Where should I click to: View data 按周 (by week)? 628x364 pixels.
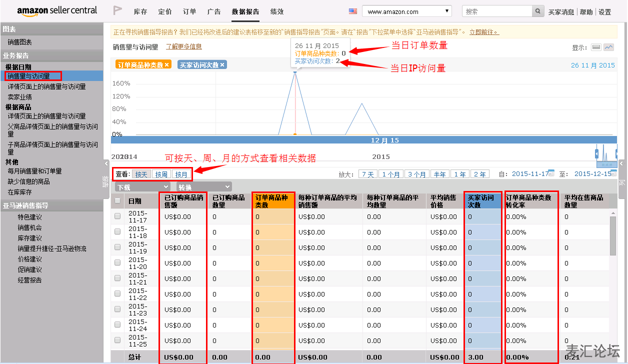pyautogui.click(x=161, y=174)
